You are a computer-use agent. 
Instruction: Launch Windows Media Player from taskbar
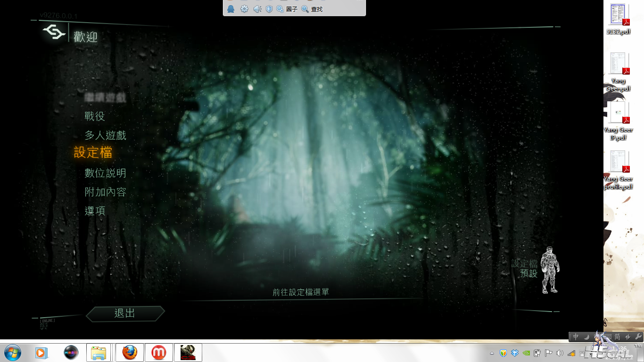[x=41, y=353]
